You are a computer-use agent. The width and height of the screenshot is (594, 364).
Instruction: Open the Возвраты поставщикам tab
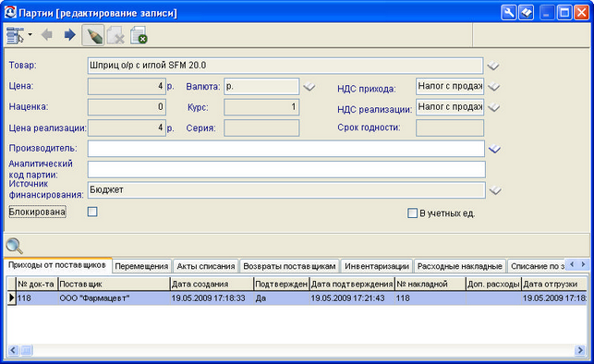tap(289, 266)
